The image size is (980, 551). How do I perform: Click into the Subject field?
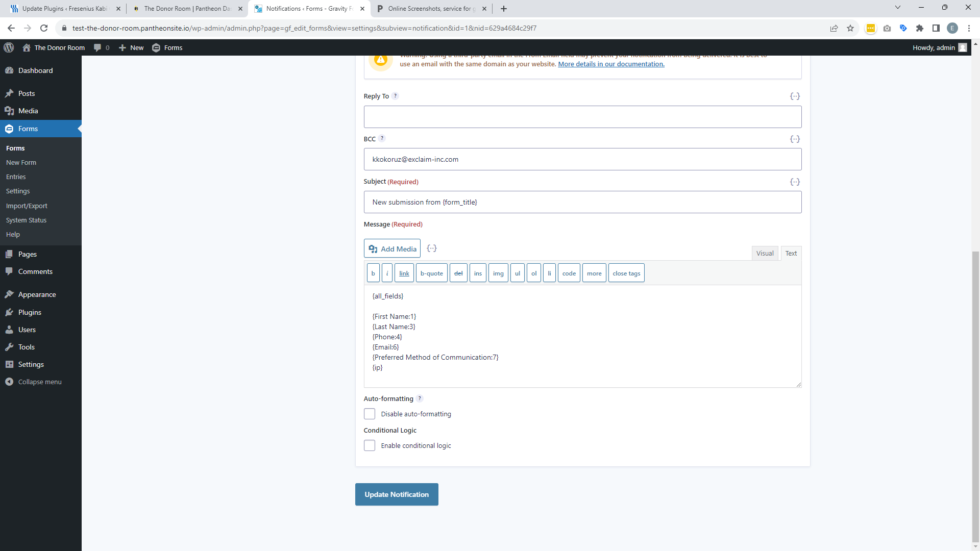tap(582, 202)
